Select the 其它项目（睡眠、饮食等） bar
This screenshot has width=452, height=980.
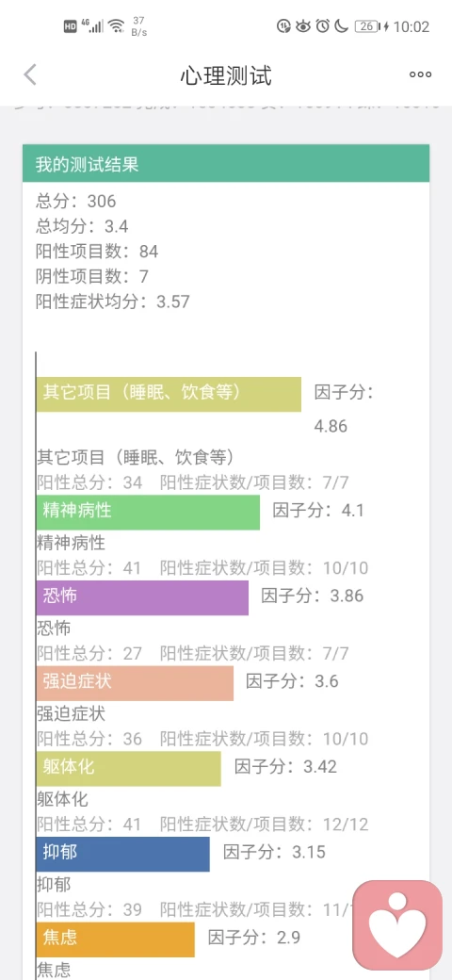pyautogui.click(x=169, y=394)
